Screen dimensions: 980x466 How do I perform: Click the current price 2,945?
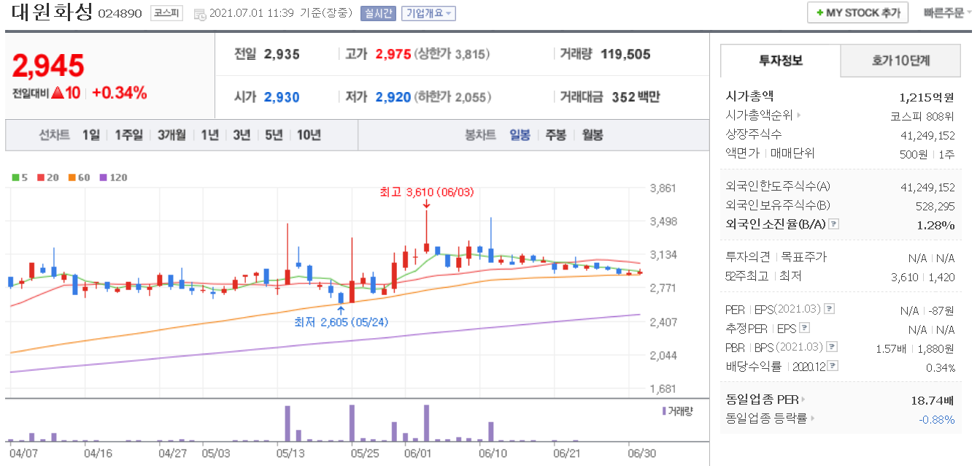point(48,66)
